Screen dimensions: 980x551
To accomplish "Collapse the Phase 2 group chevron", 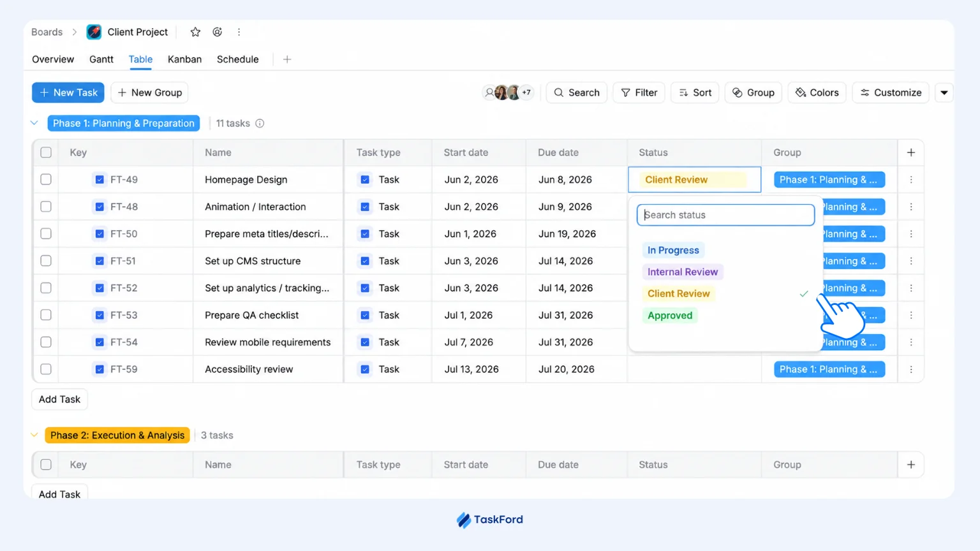I will tap(34, 435).
